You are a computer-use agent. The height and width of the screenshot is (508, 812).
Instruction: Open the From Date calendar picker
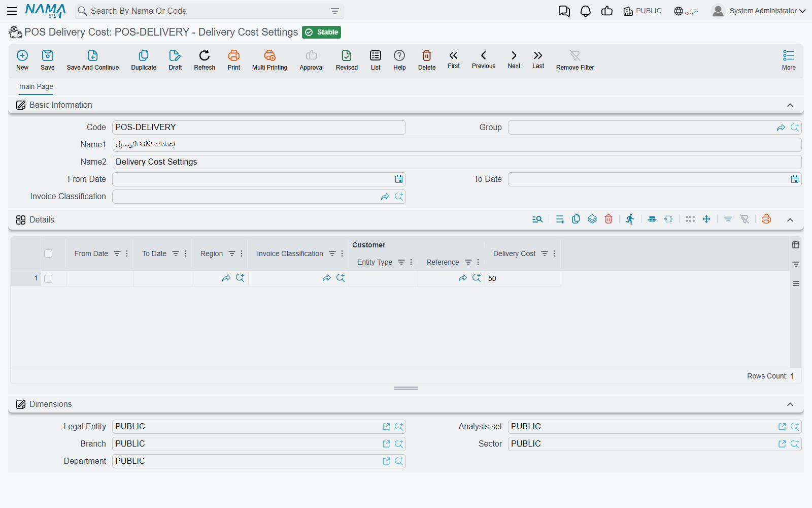pos(399,179)
